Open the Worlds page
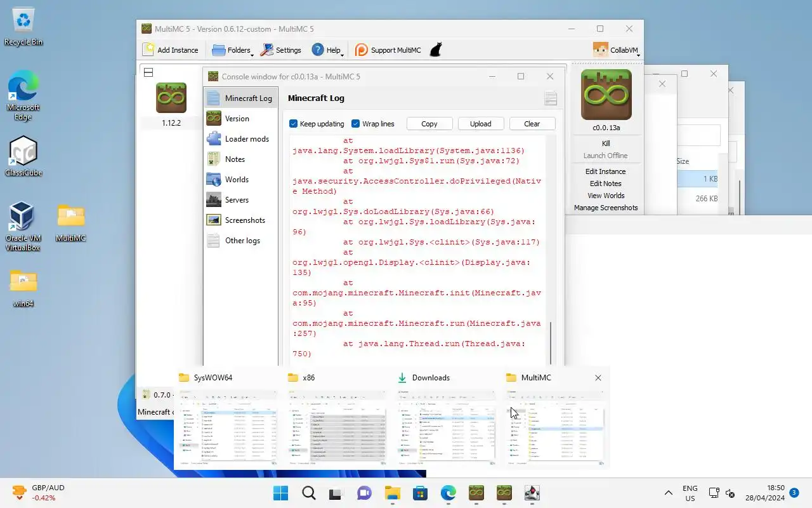812x508 pixels. click(x=240, y=179)
